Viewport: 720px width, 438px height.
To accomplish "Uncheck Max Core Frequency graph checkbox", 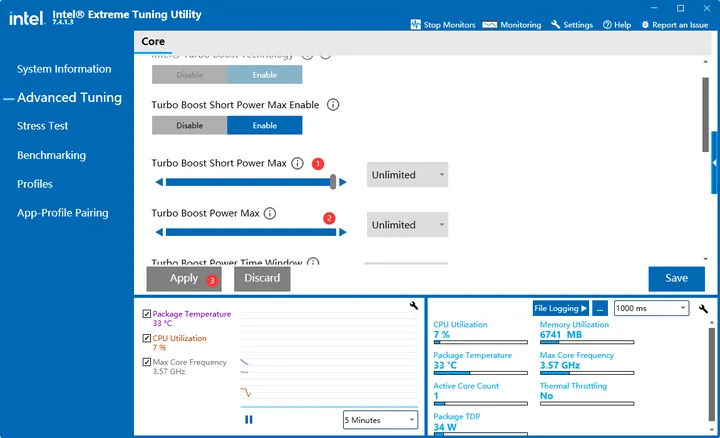I will point(146,362).
